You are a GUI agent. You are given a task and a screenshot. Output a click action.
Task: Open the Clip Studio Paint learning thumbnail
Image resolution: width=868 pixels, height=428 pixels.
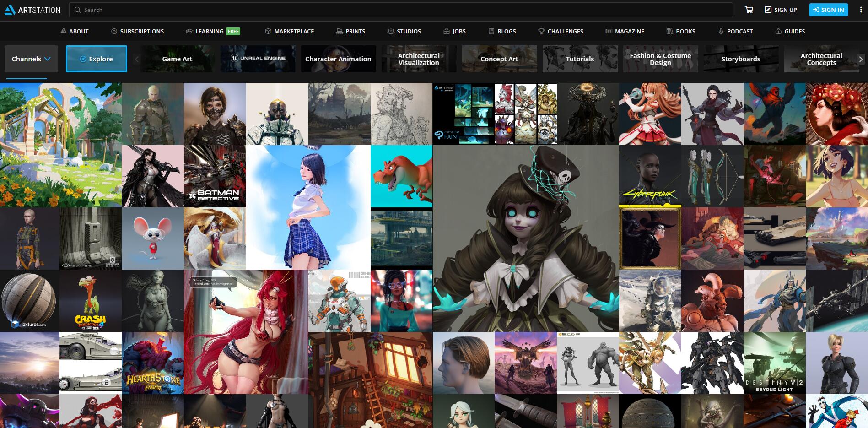click(464, 114)
